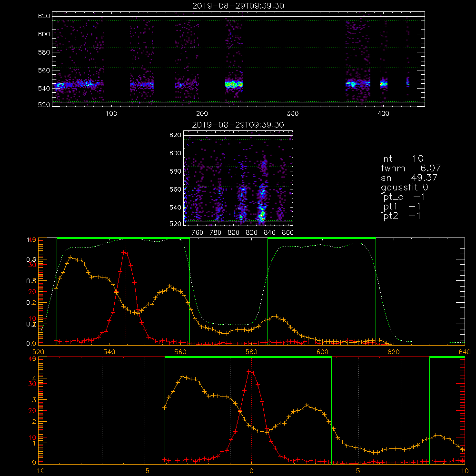Image resolution: width=476 pixels, height=476 pixels.
Task: Click the 'ipt2 -1' parameter
Action: [x=401, y=216]
